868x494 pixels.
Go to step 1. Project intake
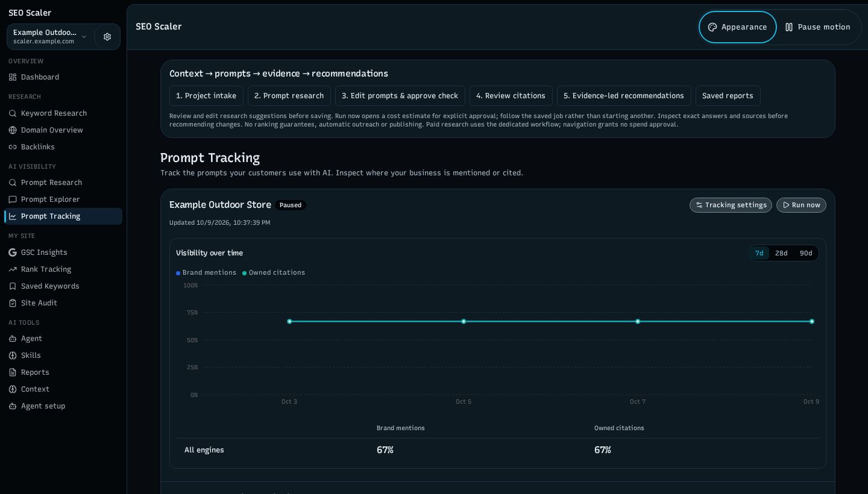pos(206,96)
